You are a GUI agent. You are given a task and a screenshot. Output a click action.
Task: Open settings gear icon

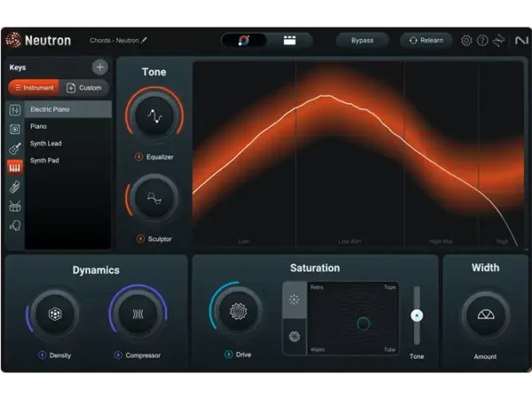pos(466,41)
